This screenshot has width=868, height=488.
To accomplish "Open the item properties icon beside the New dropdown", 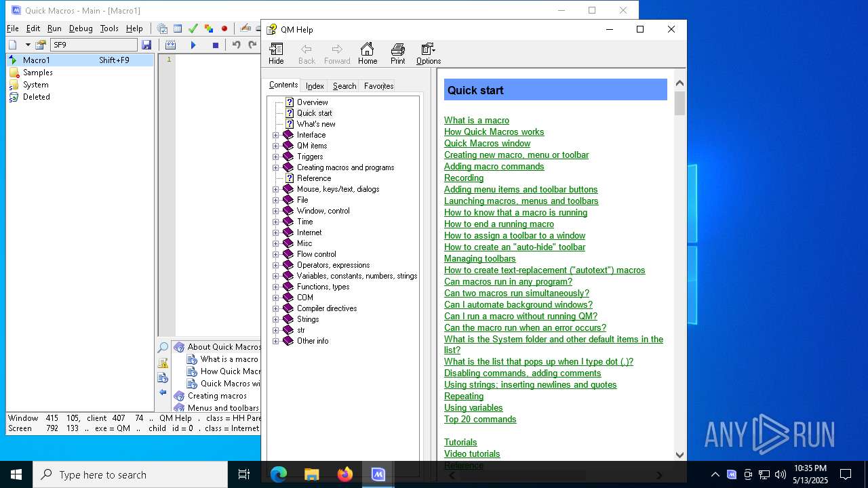I will [41, 45].
